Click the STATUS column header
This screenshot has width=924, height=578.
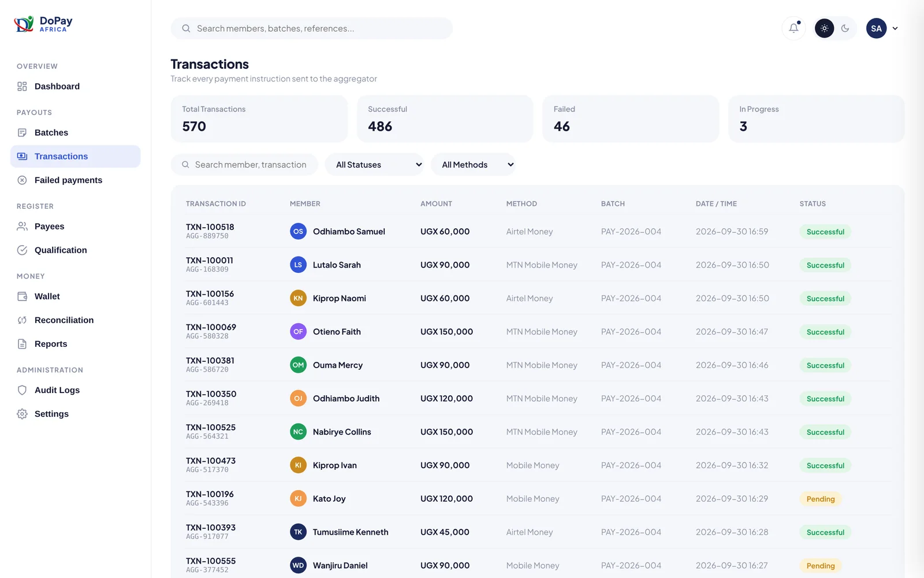(813, 203)
